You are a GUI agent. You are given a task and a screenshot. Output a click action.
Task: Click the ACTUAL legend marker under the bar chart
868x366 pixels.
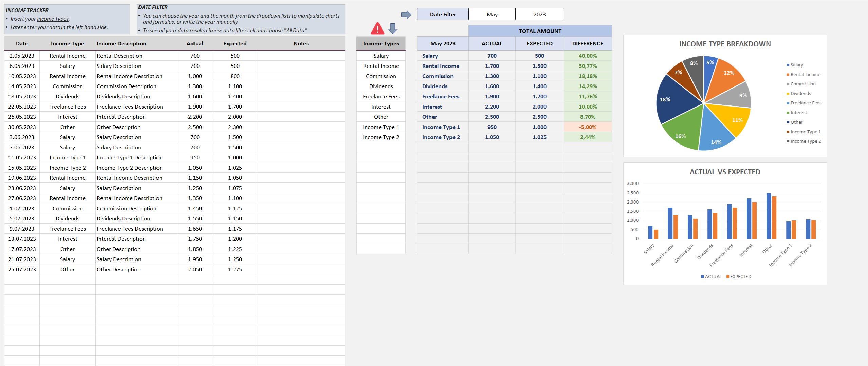coord(702,276)
